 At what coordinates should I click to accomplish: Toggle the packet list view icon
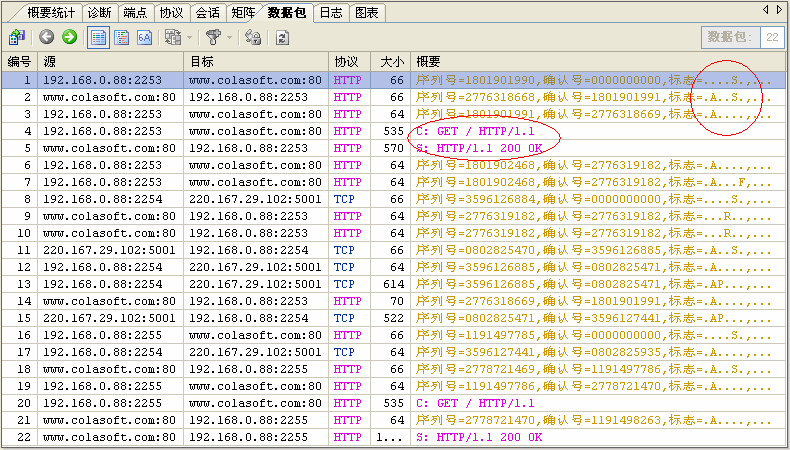point(98,37)
